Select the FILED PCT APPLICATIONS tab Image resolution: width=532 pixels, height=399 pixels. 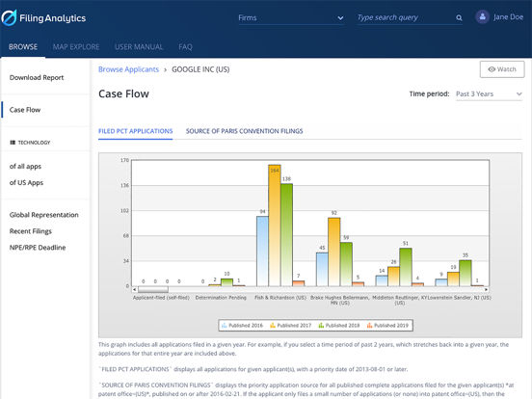135,131
